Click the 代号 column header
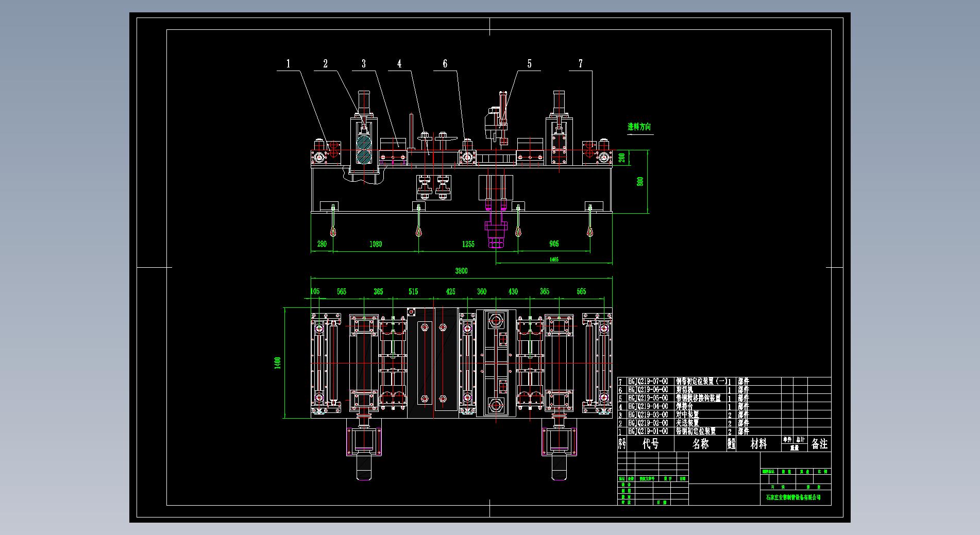The width and height of the screenshot is (980, 535). click(x=650, y=444)
